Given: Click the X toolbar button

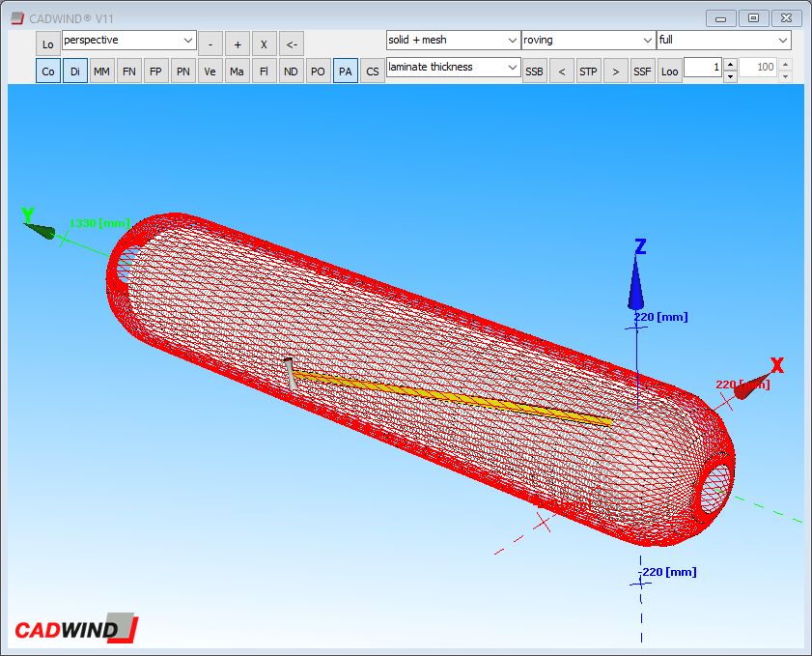Looking at the screenshot, I should [x=264, y=44].
